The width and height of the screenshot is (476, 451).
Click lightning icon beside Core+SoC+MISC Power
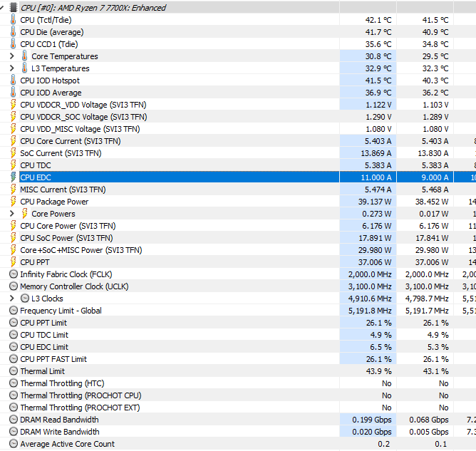click(x=13, y=250)
